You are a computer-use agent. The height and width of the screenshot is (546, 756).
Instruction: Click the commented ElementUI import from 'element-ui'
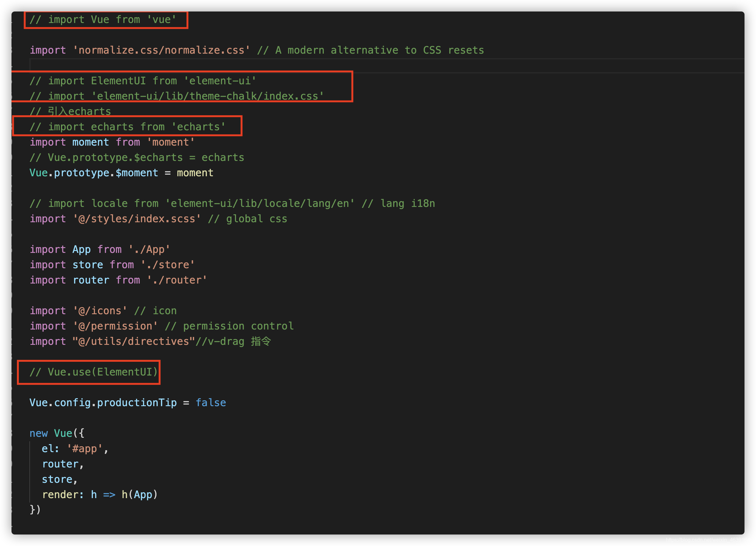click(143, 81)
